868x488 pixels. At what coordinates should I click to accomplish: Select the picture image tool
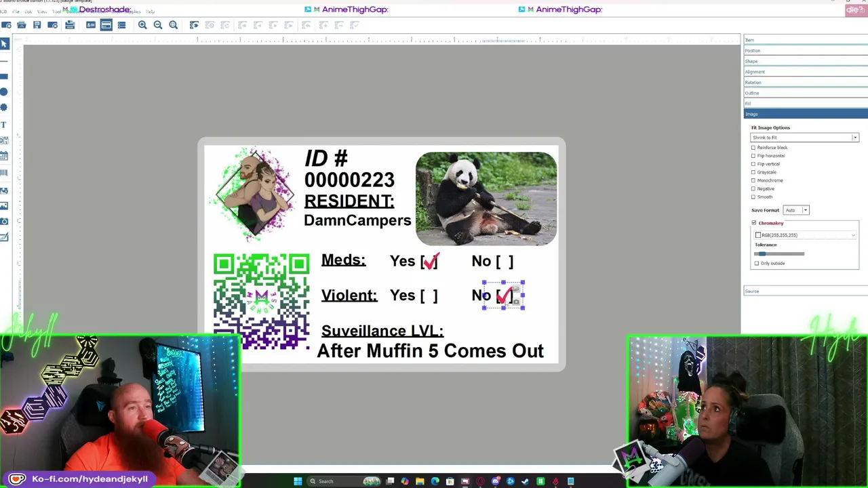point(4,205)
